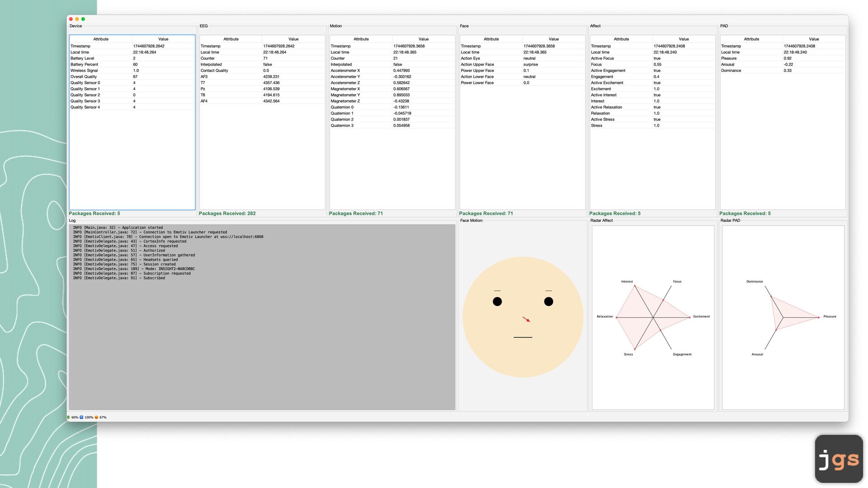
Task: Click the Interest vertex on Radar Affect
Action: pos(635,286)
